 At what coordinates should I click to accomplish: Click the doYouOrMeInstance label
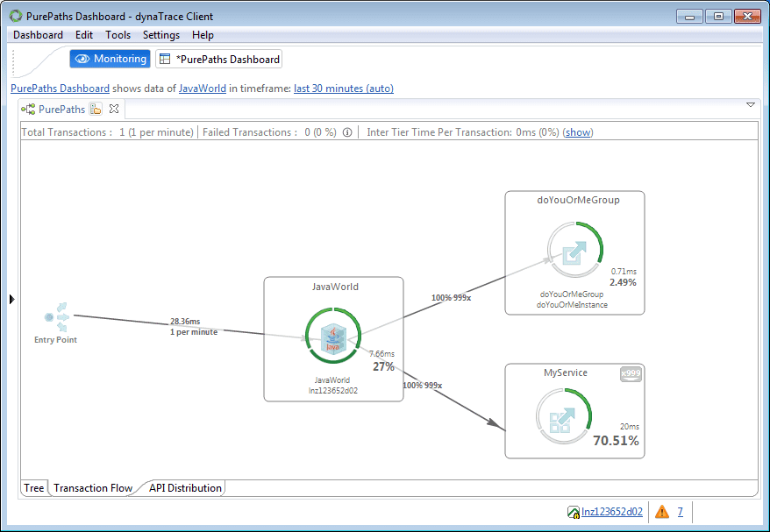click(x=572, y=305)
